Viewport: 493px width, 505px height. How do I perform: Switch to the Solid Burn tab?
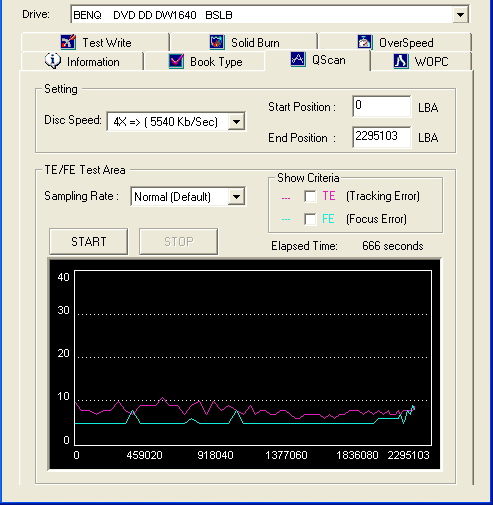coord(244,42)
